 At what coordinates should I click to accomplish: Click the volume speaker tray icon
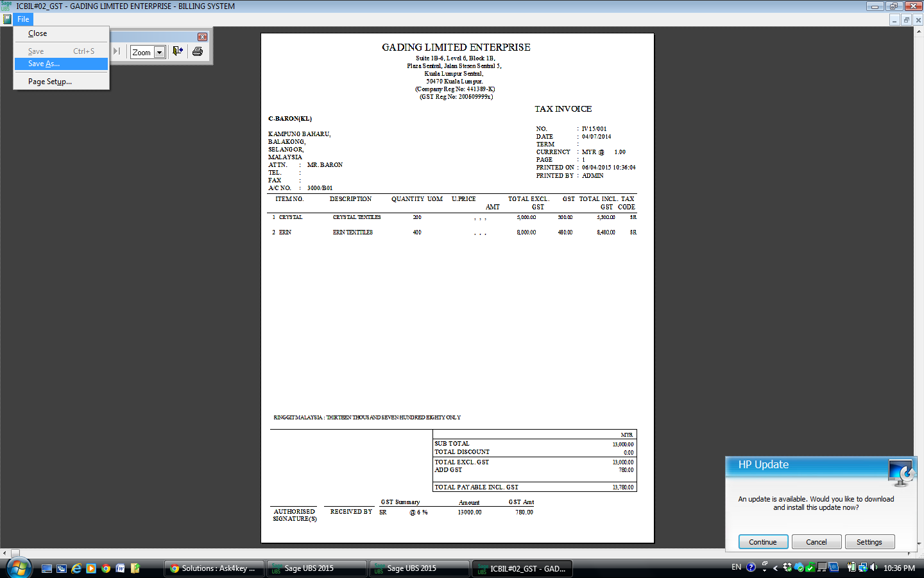pos(874,568)
